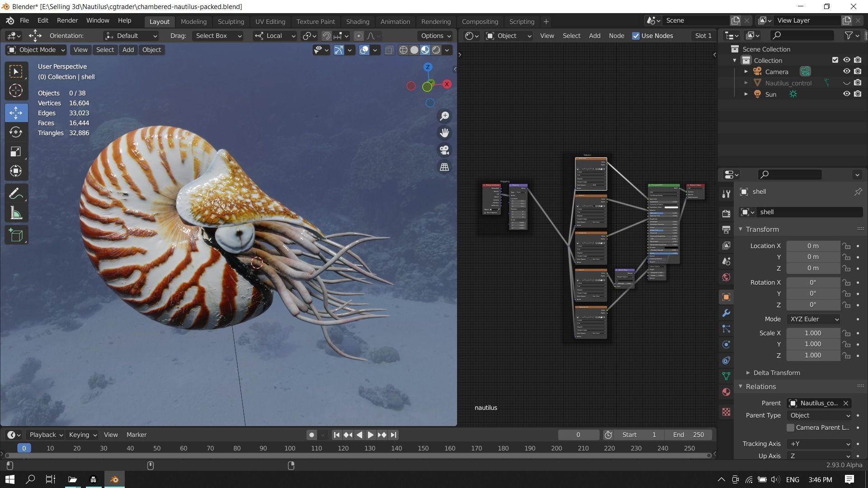Open Orientation Default dropdown

coord(131,36)
